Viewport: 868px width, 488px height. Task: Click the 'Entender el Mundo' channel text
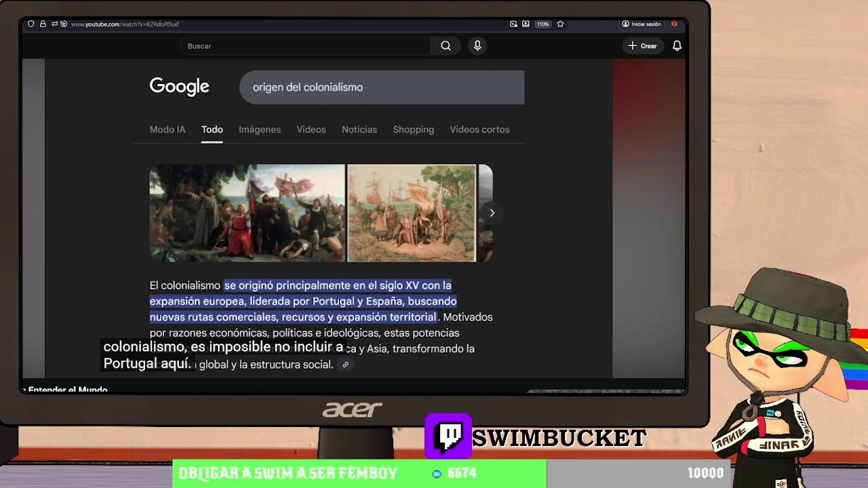click(x=68, y=390)
